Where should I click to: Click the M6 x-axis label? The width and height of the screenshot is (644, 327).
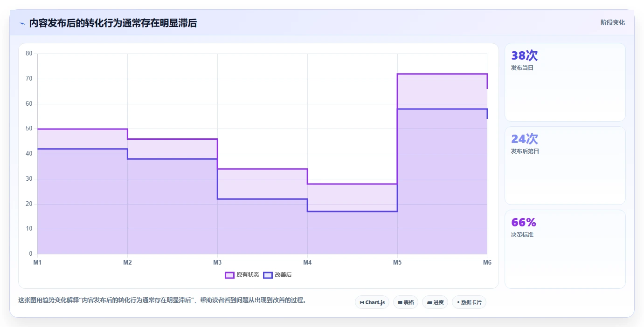click(x=487, y=262)
